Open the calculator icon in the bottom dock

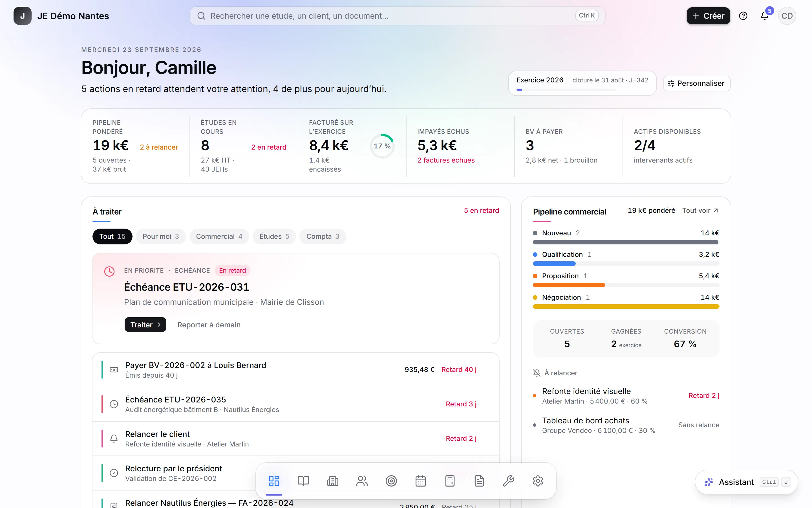point(450,481)
